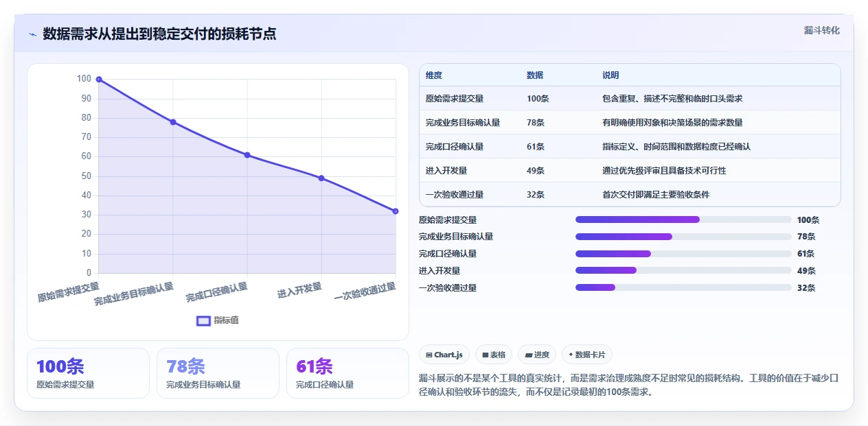Click the 一次验收通过量 progress label

[448, 288]
